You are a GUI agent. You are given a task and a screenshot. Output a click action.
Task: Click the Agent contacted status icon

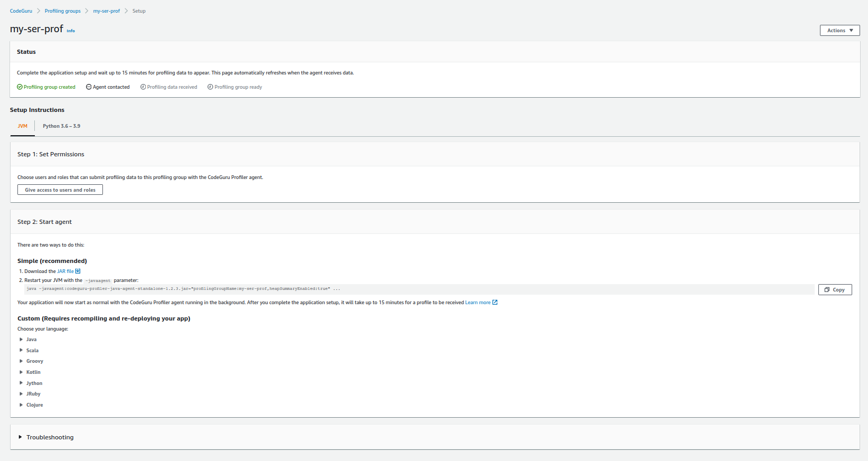[x=89, y=87]
